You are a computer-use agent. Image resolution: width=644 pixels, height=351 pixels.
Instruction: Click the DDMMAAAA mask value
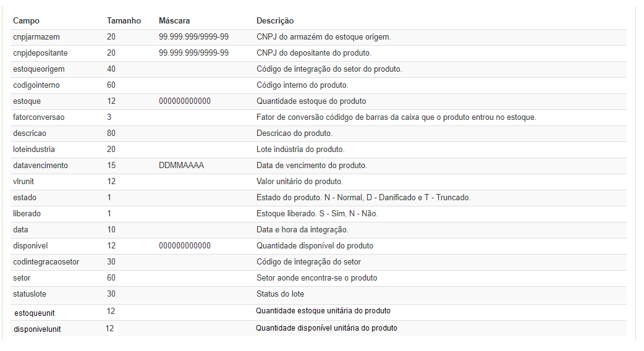[181, 166]
